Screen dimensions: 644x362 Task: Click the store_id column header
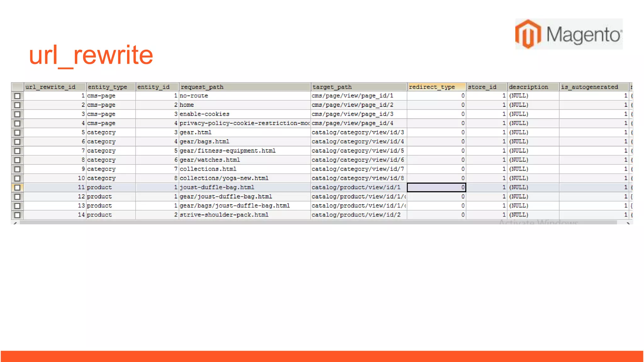(487, 87)
